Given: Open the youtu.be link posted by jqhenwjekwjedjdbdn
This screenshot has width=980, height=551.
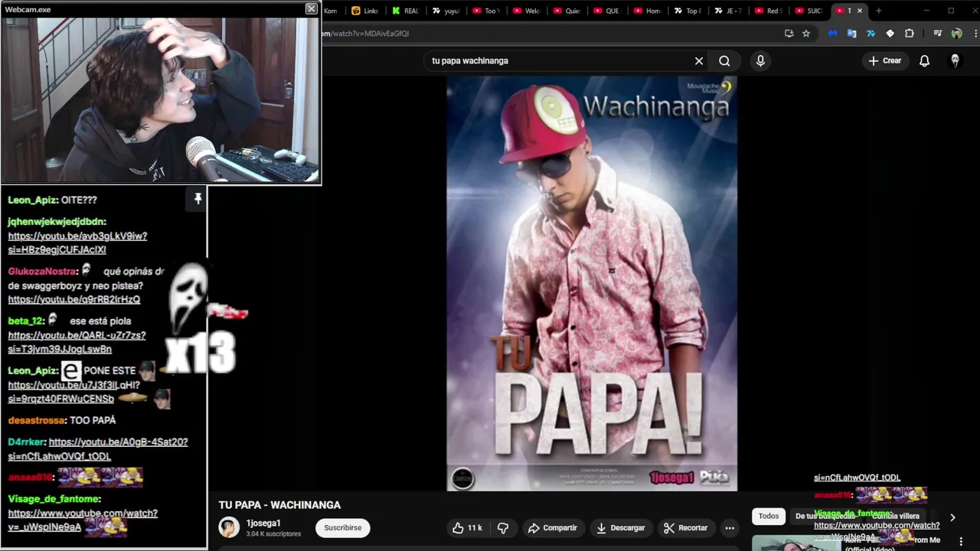Looking at the screenshot, I should [x=77, y=243].
